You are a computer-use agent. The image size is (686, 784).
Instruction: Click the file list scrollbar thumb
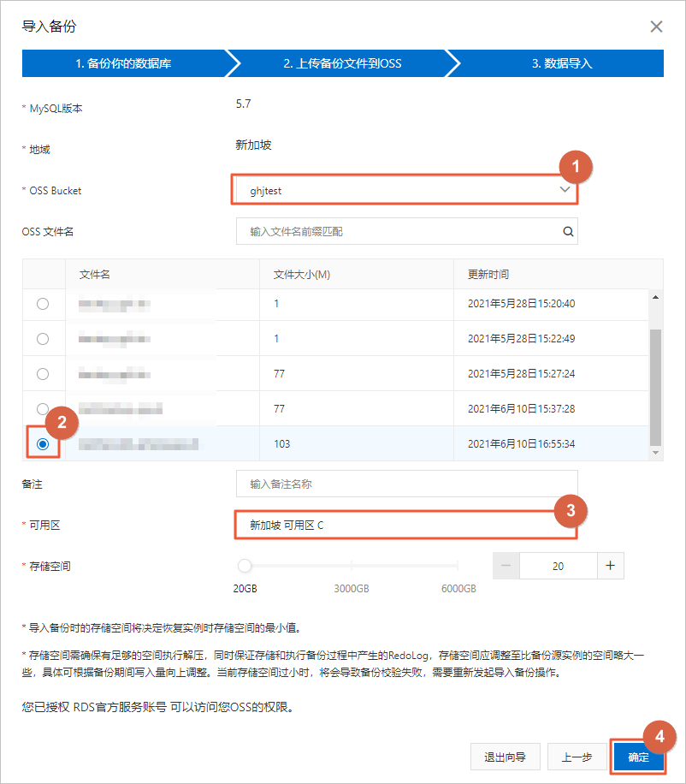click(x=655, y=388)
